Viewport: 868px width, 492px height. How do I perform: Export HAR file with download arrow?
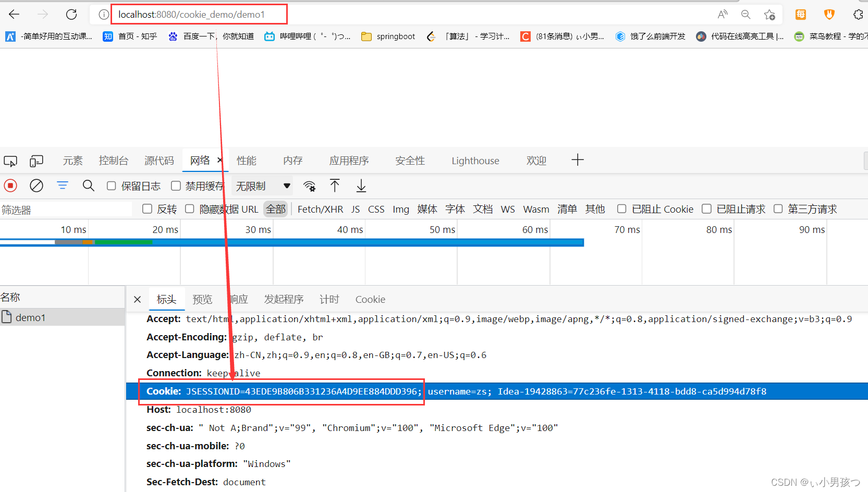(361, 186)
